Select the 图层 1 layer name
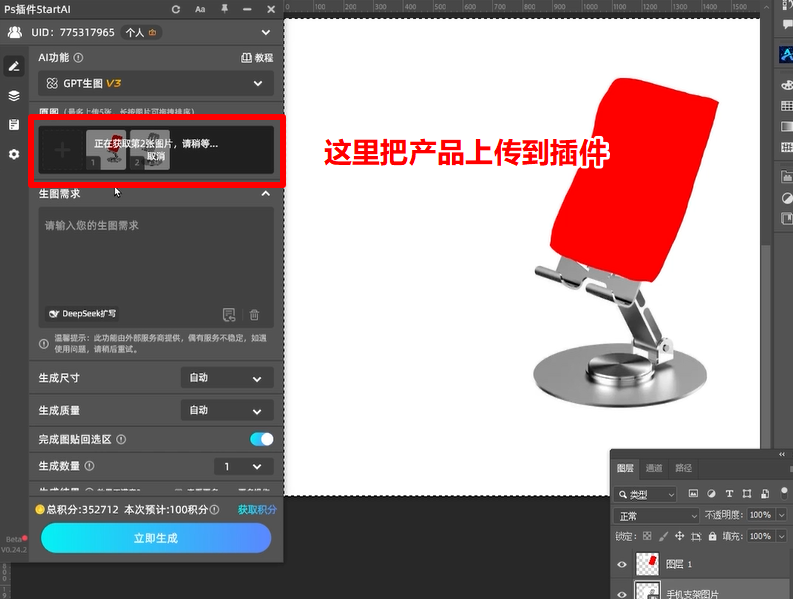 point(679,564)
